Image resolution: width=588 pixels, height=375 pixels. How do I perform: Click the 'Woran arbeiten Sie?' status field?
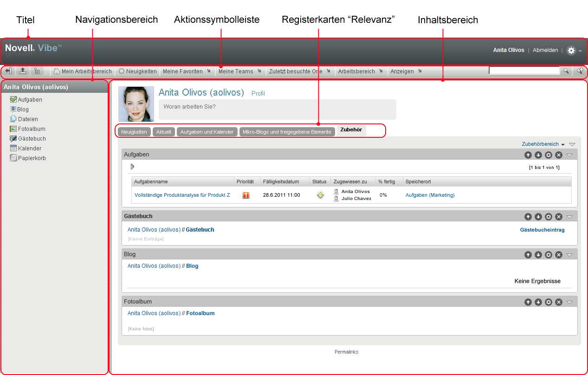[x=278, y=110]
